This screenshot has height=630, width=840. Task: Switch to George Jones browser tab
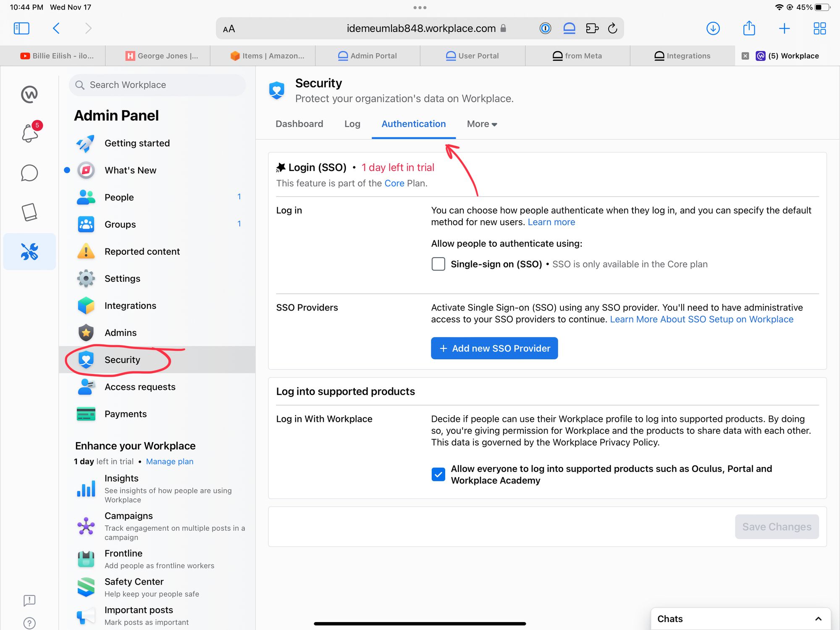click(157, 56)
